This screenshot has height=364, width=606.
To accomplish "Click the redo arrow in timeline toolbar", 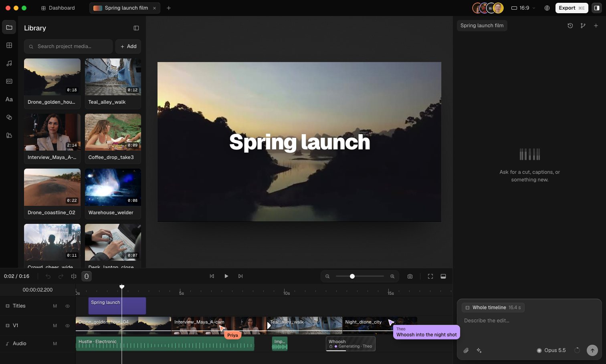I will point(61,276).
